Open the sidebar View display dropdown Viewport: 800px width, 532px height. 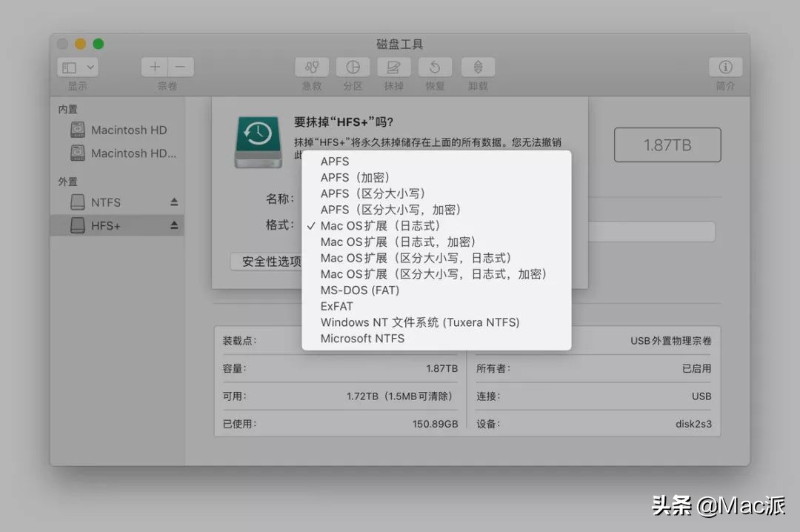point(76,67)
